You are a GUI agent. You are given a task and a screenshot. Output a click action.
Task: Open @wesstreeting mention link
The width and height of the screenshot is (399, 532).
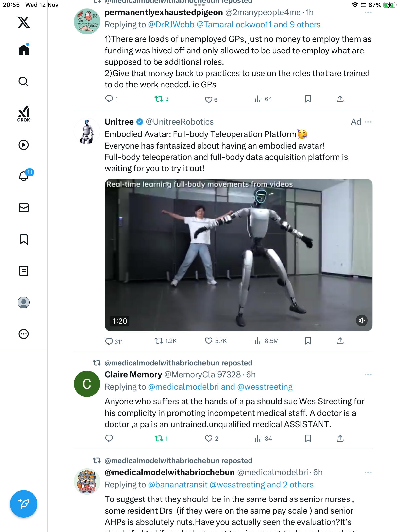(x=265, y=387)
